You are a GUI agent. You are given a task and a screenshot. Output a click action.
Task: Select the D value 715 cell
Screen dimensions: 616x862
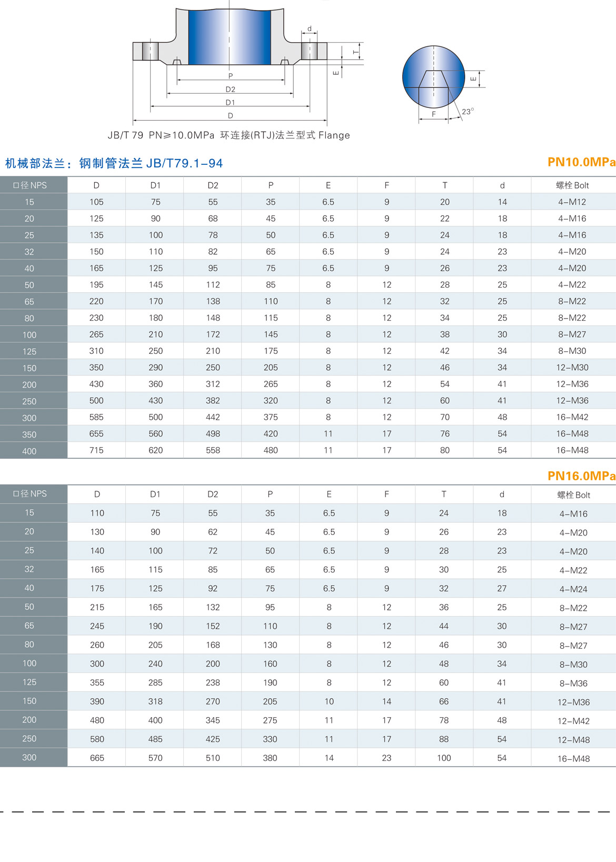96,450
